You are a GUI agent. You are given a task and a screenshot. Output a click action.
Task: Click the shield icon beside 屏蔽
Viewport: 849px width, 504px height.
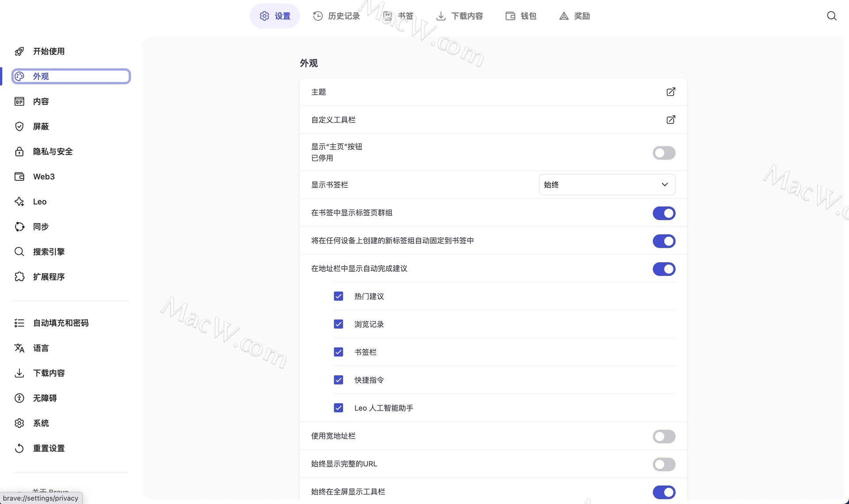(19, 126)
